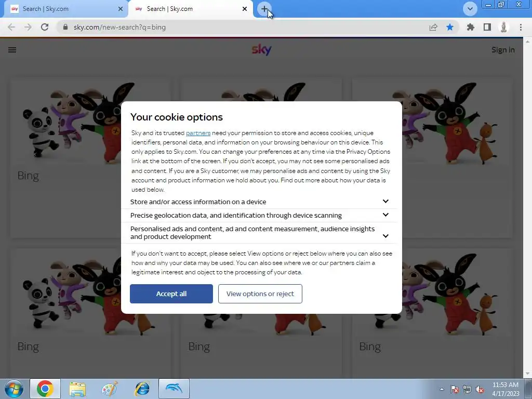Click the Chrome taskbar icon

45,389
